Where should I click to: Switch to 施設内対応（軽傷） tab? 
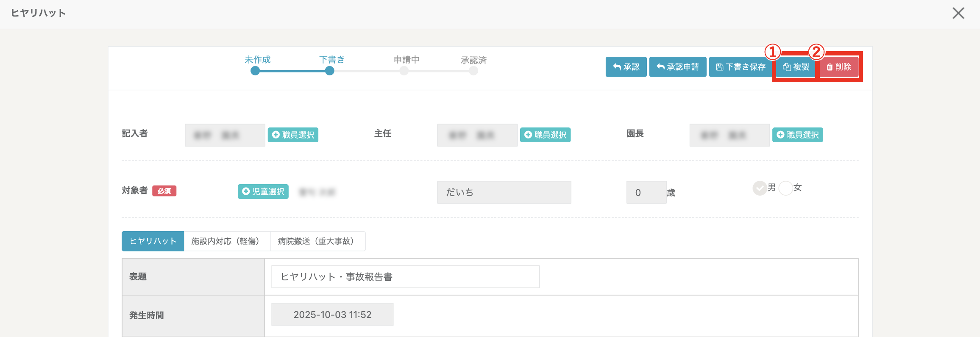click(x=227, y=241)
